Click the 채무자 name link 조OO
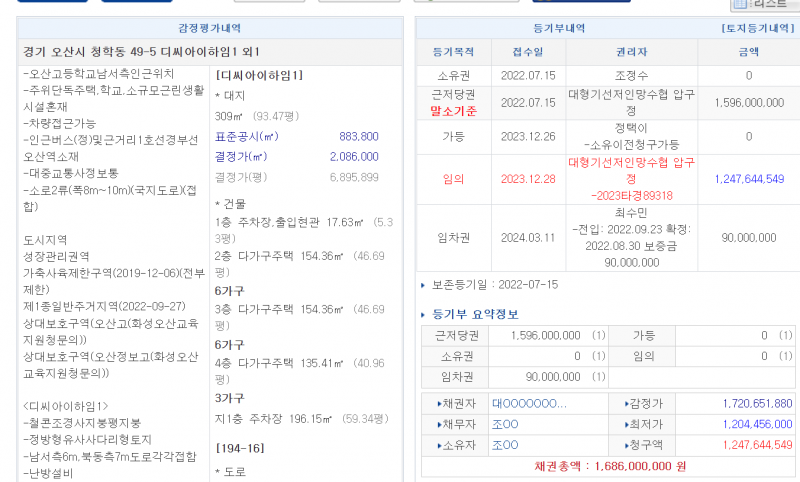This screenshot has width=800, height=482. click(x=506, y=425)
